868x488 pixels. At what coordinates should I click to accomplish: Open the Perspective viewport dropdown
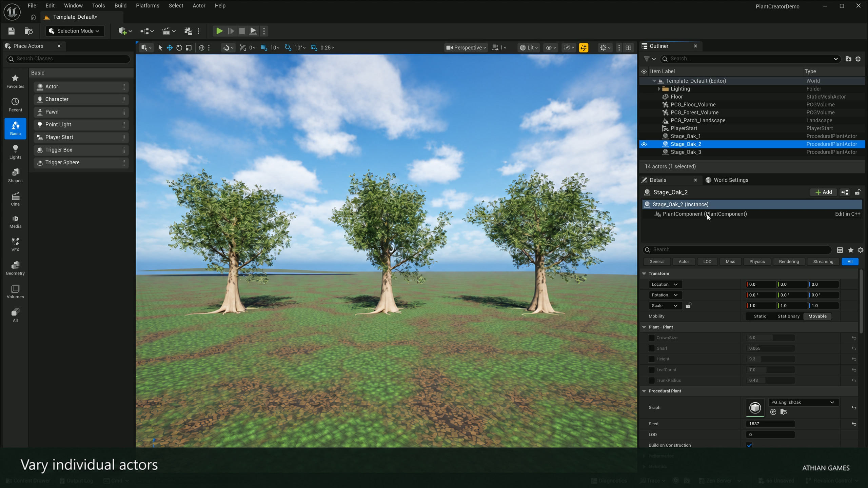click(x=466, y=48)
